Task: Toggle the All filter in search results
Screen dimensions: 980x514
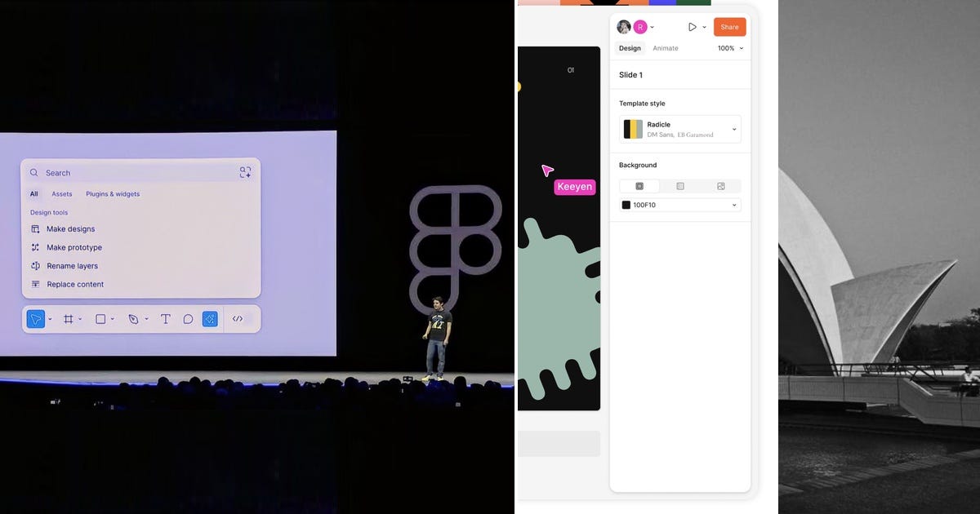Action: point(33,193)
